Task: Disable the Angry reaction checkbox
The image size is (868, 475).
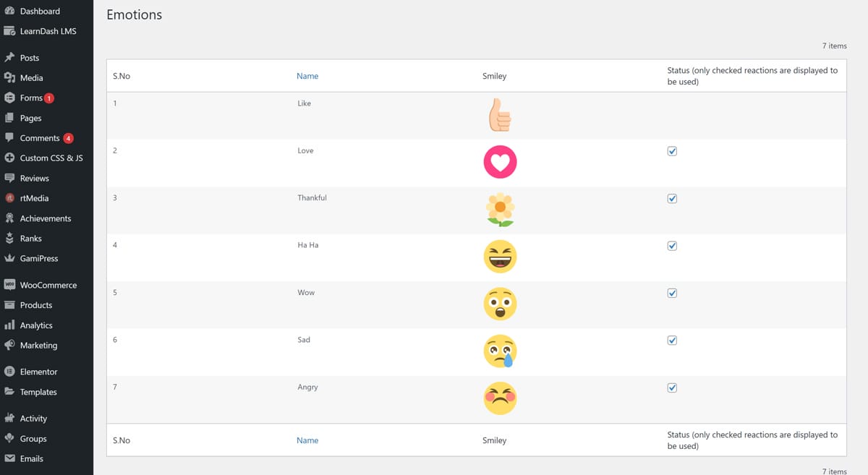Action: 672,388
